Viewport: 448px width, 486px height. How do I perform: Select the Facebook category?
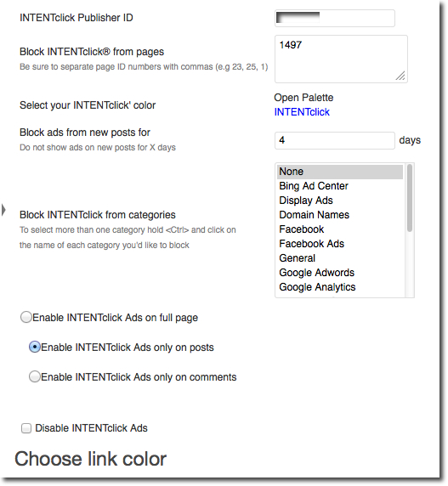(340, 229)
